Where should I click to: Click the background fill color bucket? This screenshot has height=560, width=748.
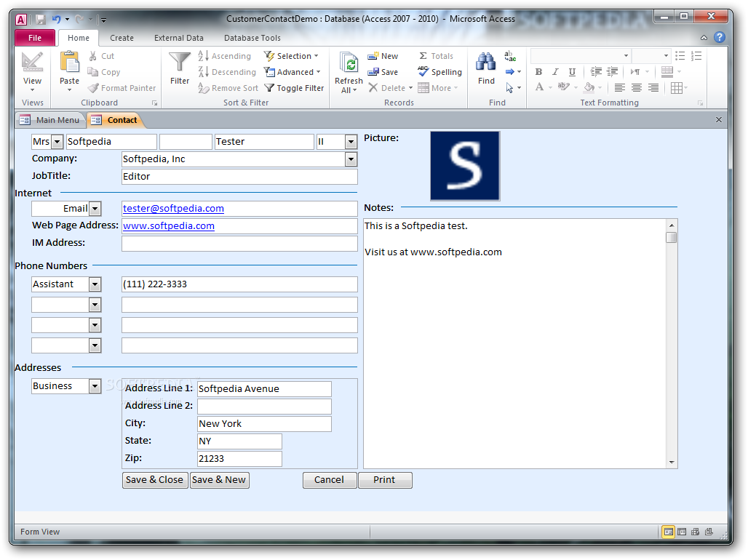pyautogui.click(x=589, y=87)
